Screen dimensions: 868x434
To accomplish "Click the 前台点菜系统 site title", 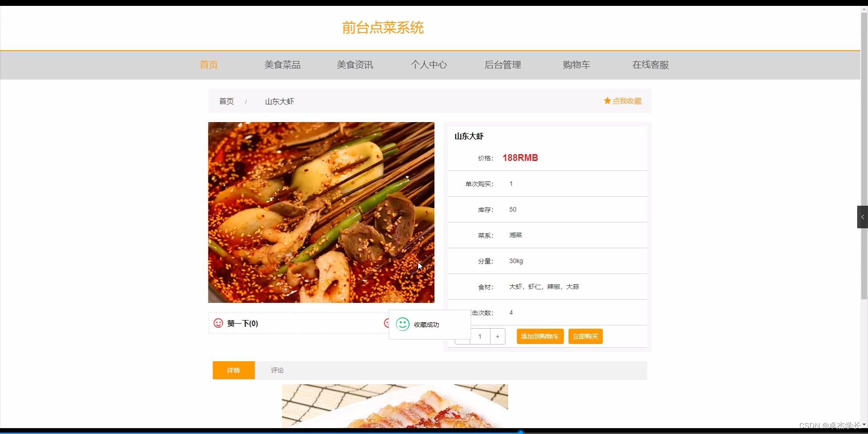I will pos(383,28).
